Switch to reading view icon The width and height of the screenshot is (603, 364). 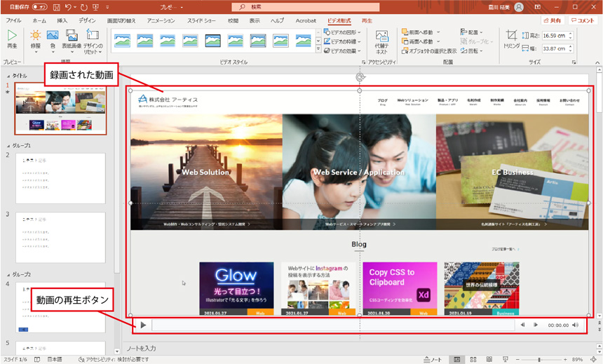489,359
